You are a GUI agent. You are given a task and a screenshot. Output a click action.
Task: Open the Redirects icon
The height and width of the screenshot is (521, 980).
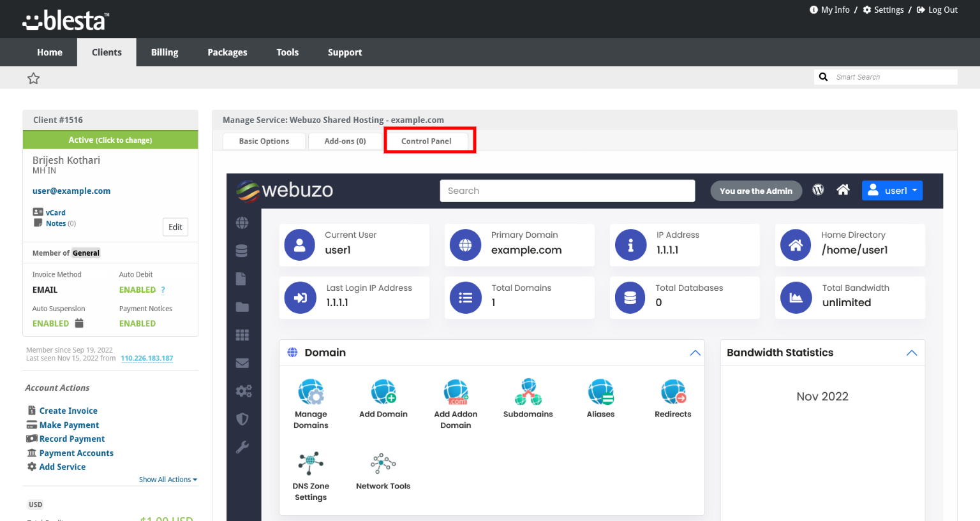coord(672,392)
